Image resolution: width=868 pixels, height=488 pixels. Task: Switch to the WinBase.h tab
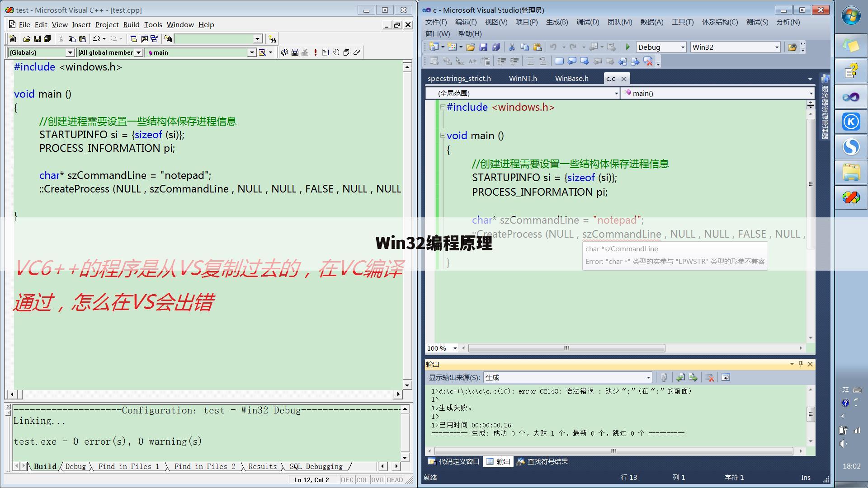tap(571, 79)
